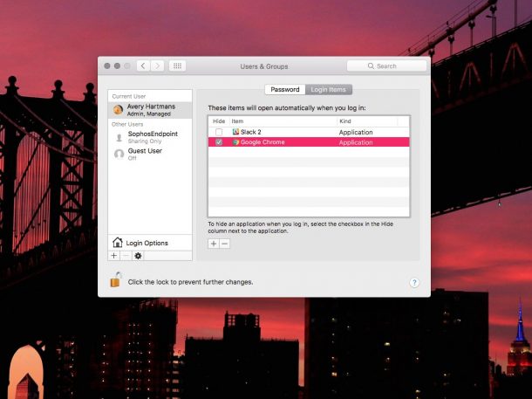Screen dimensions: 532x399
Task: Go forward with the right arrow button
Action: coord(156,65)
